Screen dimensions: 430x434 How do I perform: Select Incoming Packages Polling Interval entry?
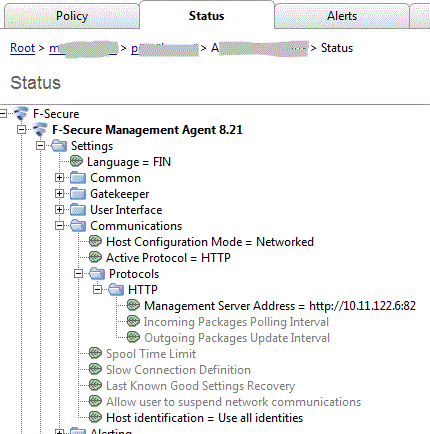point(236,322)
